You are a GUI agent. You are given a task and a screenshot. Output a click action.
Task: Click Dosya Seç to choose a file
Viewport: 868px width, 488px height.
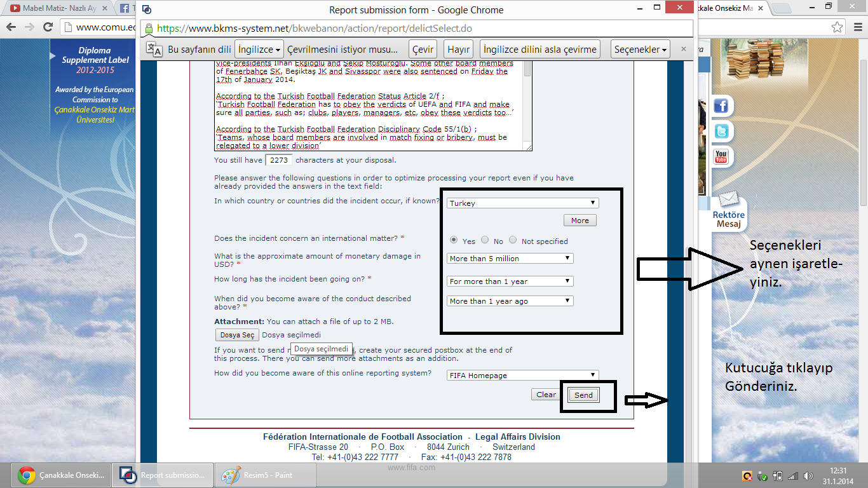click(237, 335)
